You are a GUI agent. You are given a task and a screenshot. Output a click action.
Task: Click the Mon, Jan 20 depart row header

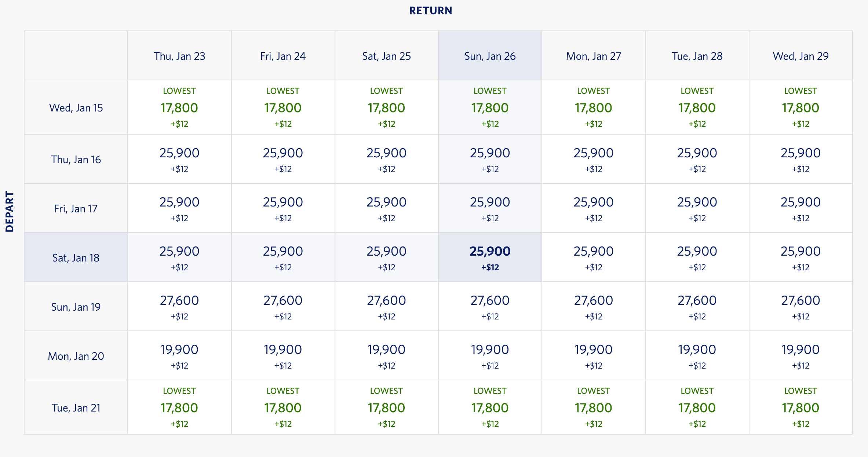tap(76, 355)
